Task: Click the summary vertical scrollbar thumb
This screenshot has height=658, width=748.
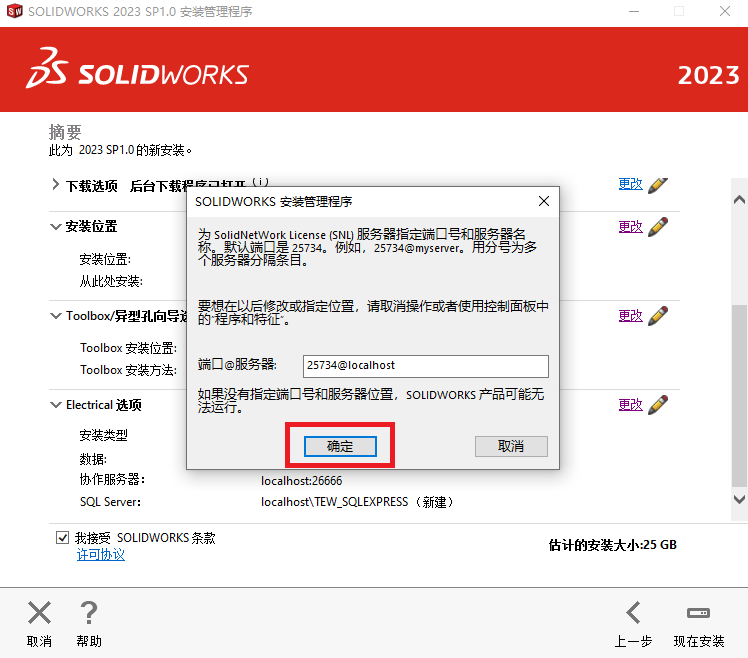Action: click(739, 396)
